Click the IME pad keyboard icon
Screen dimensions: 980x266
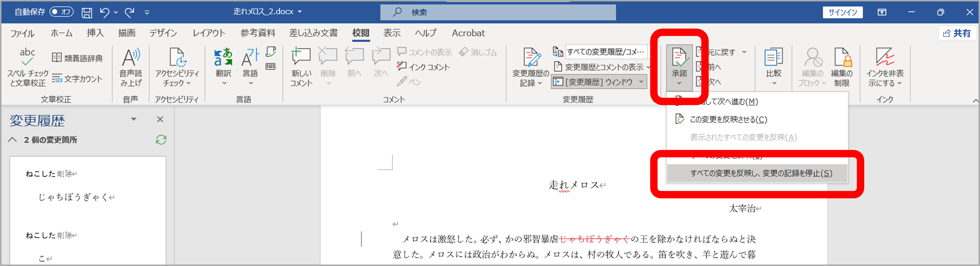(270, 67)
